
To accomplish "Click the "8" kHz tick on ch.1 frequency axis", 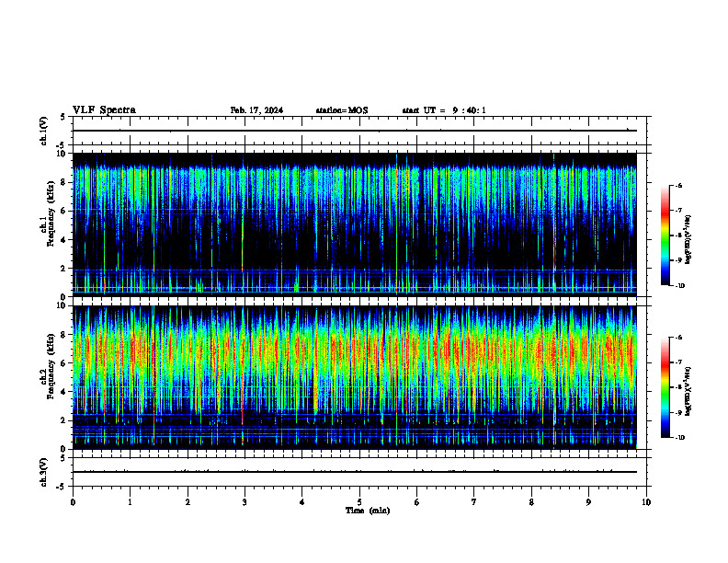I will tap(64, 182).
